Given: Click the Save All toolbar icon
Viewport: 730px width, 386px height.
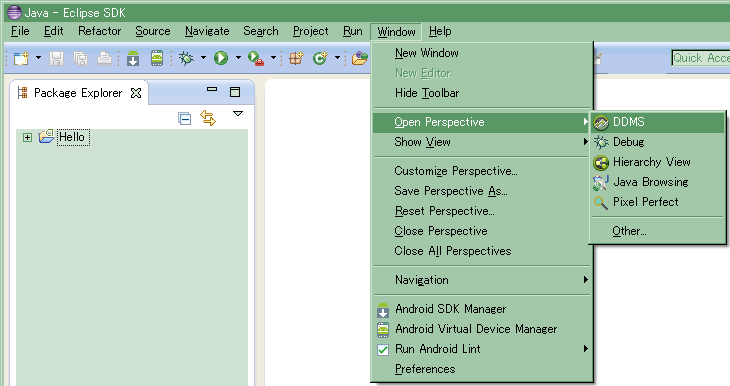Looking at the screenshot, I should (x=81, y=58).
